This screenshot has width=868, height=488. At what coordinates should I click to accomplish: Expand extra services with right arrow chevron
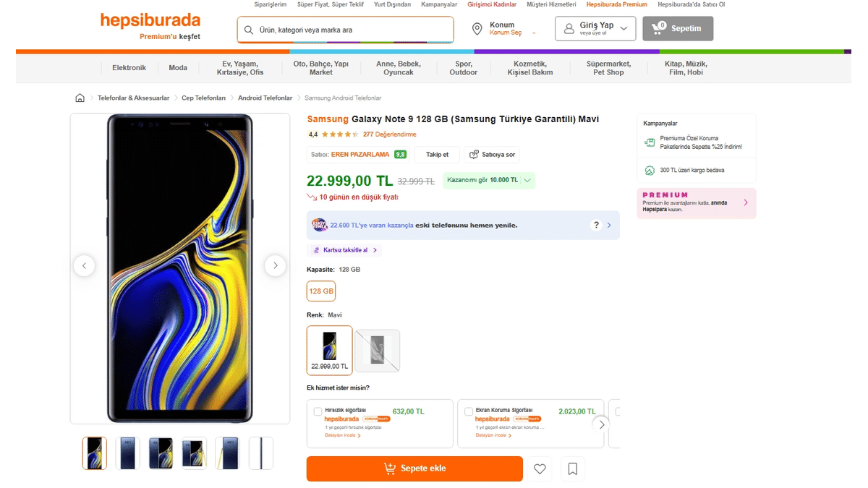tap(600, 424)
